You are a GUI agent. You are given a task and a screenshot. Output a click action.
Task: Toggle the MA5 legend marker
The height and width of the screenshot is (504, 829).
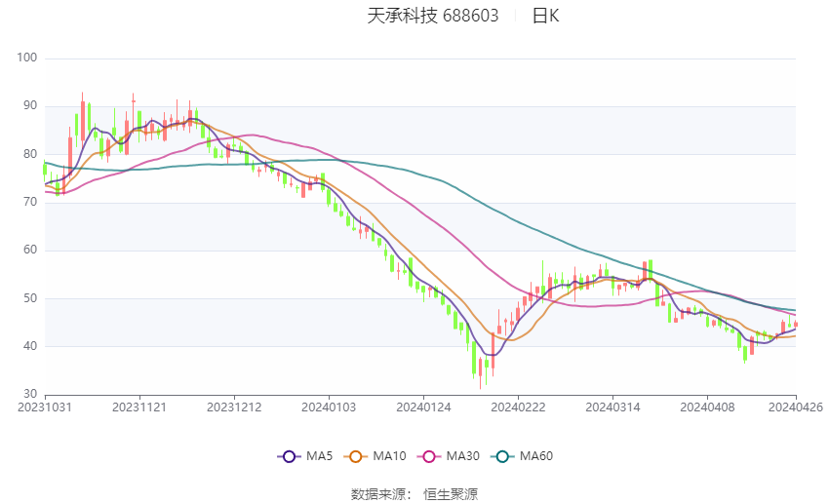point(289,456)
